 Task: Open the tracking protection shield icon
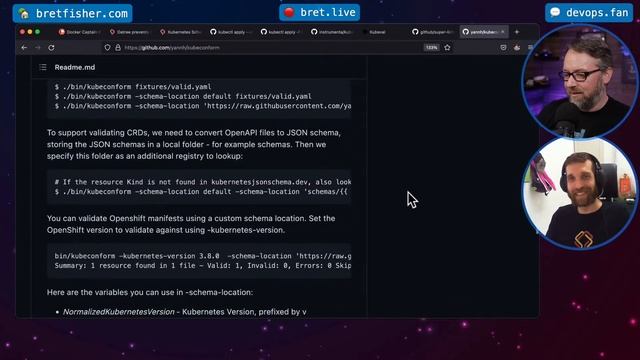coord(107,48)
